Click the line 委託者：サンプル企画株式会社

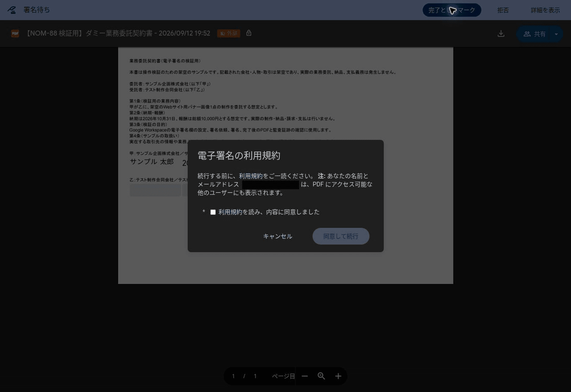170,84
